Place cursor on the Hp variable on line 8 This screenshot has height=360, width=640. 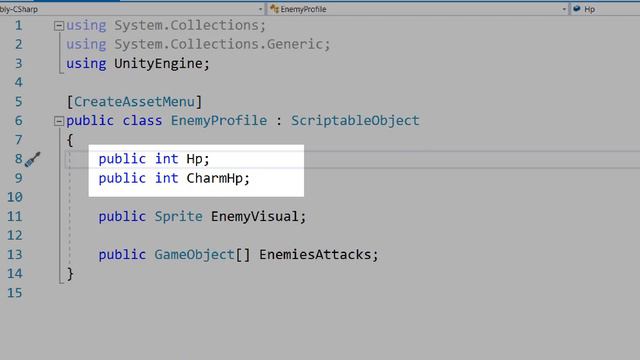[x=194, y=159]
